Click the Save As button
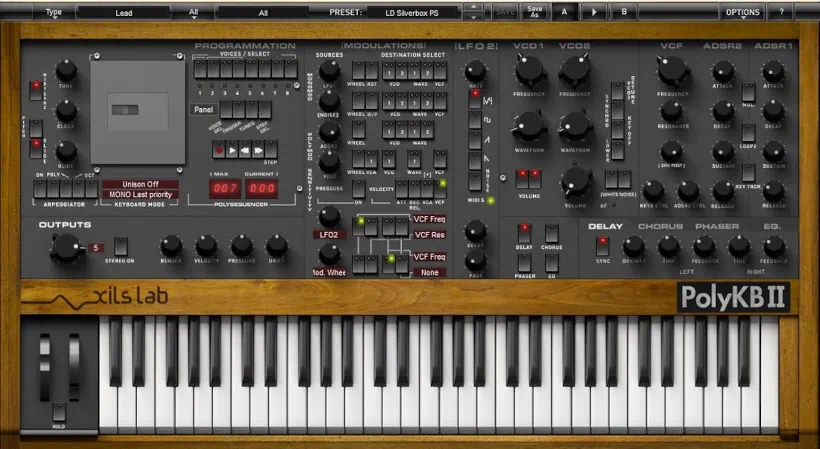The image size is (820, 449). [534, 11]
